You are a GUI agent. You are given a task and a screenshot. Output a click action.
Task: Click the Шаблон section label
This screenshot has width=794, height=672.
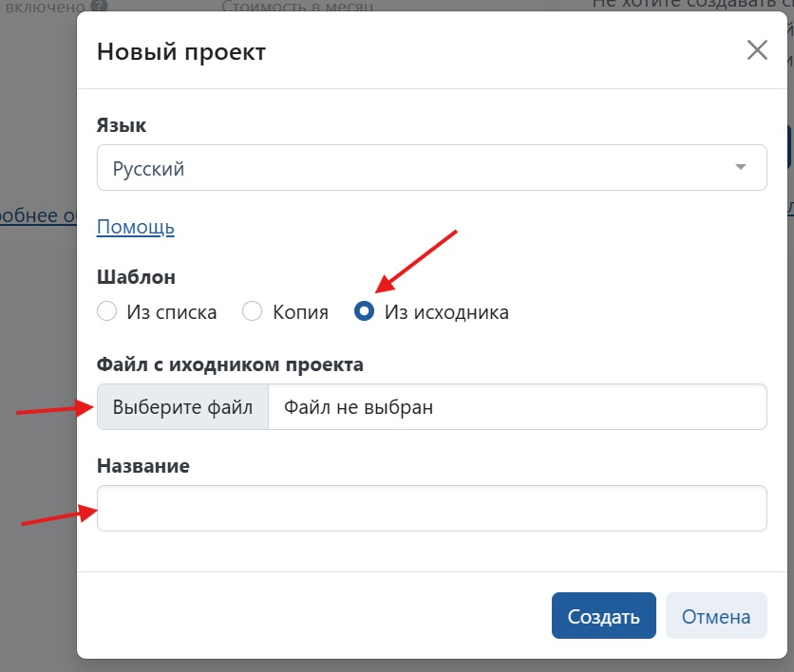tap(137, 276)
